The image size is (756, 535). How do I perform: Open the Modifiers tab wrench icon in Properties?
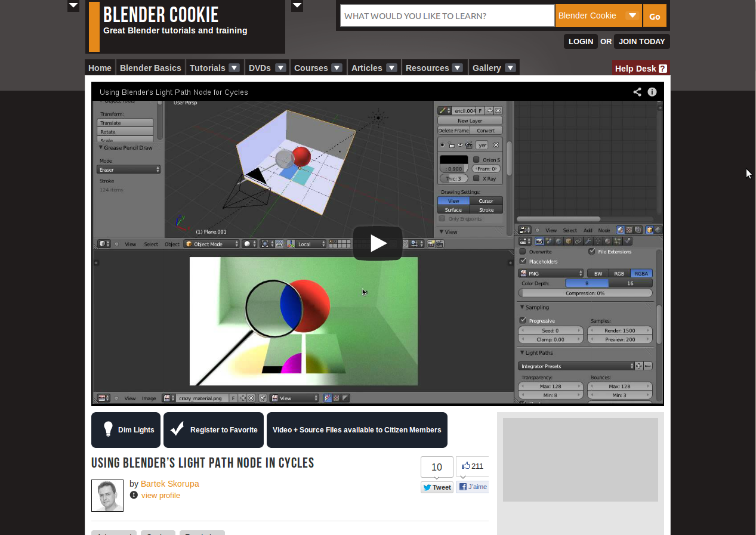tap(587, 240)
